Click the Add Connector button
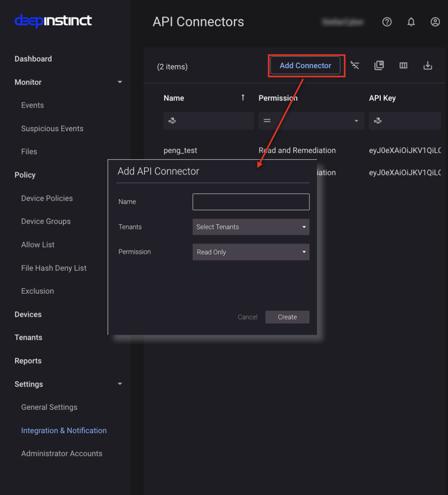 305,65
